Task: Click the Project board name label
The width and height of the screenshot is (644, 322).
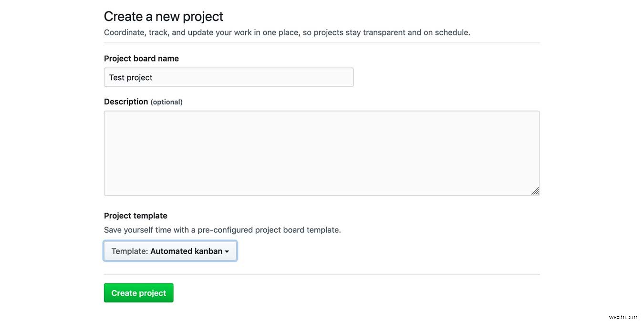Action: (x=141, y=58)
